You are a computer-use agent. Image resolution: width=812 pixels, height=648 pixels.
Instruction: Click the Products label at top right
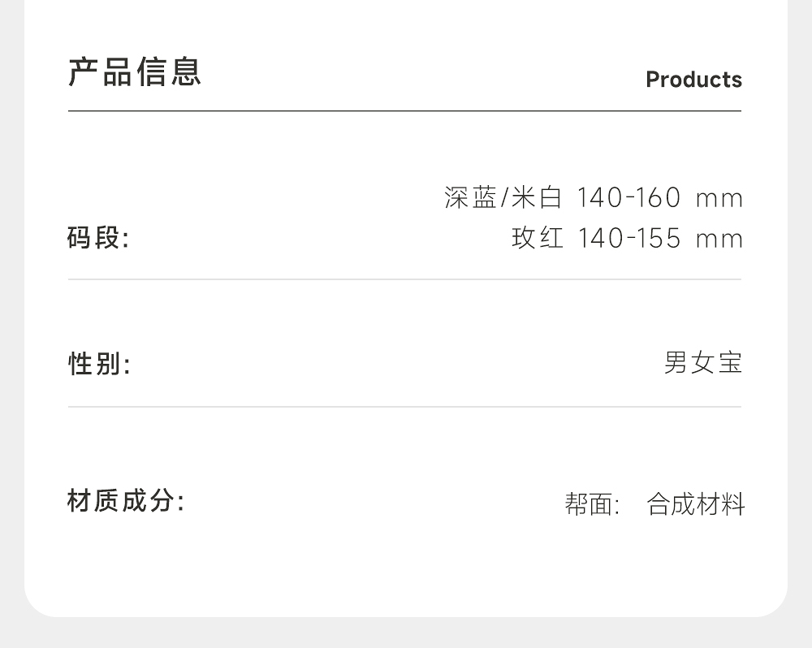[693, 80]
